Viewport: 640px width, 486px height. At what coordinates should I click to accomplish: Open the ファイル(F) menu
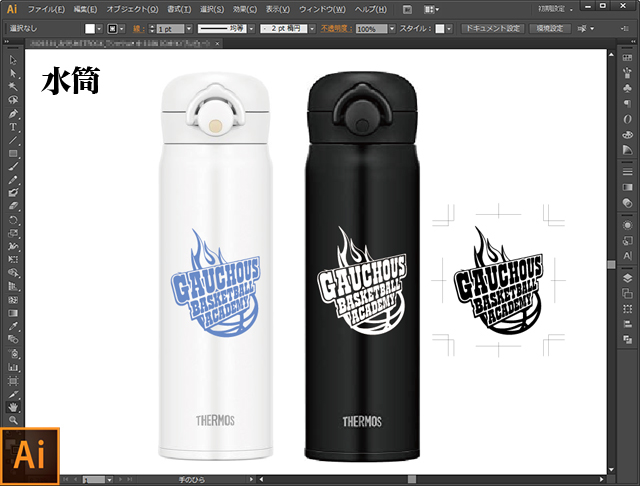pyautogui.click(x=46, y=9)
